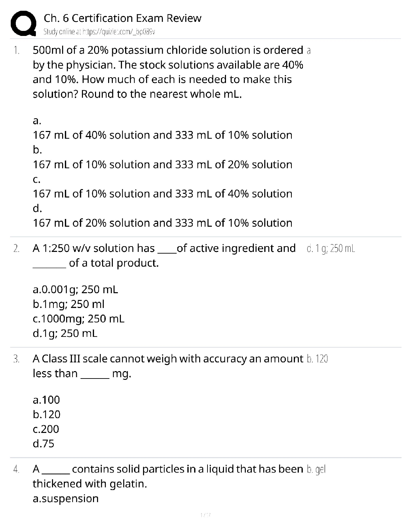
Task: Click the 'd. 1 g; 250 mL' answer key
Action: 331,249
